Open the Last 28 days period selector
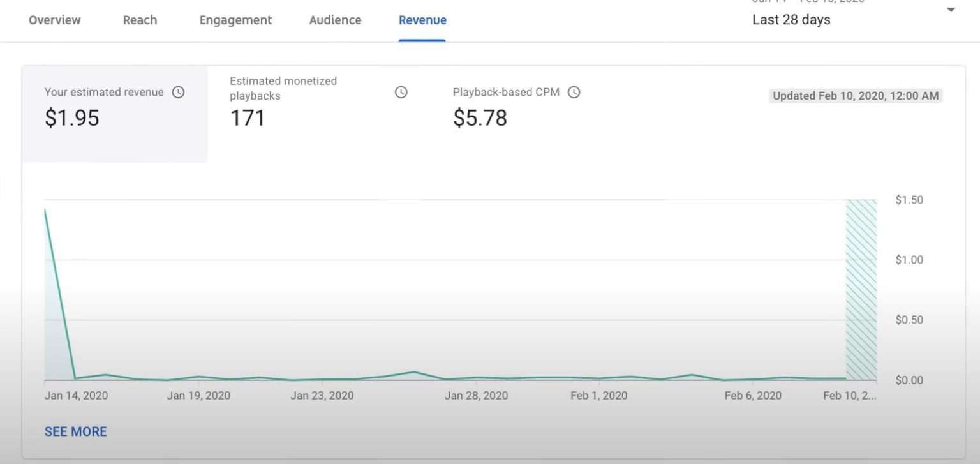Viewport: 980px width, 464px height. 791,20
